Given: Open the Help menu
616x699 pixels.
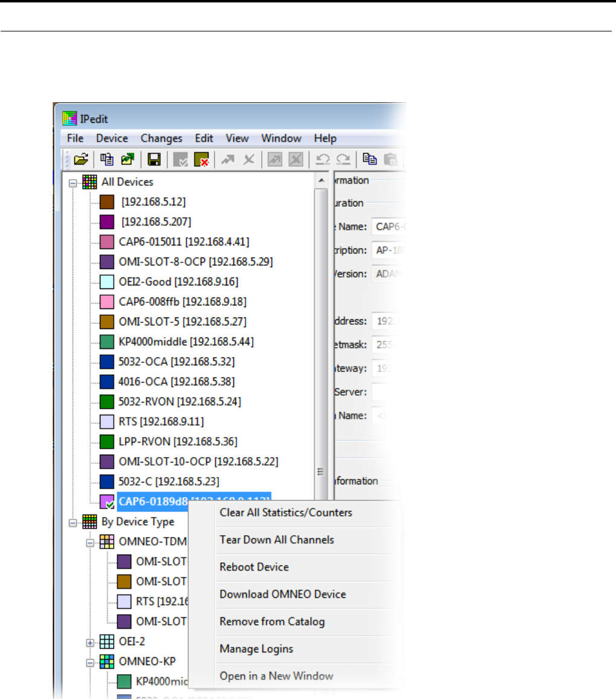Looking at the screenshot, I should point(325,138).
